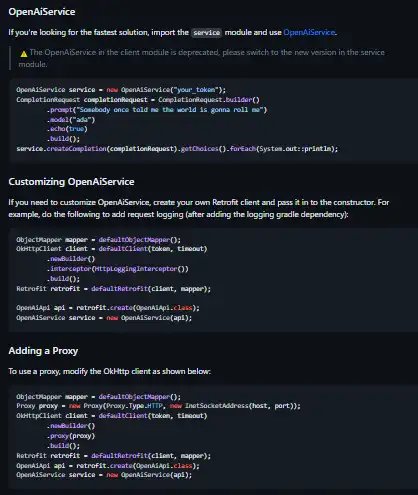This screenshot has width=418, height=495.
Task: Click the Adding a Proxy heading
Action: [x=43, y=351]
